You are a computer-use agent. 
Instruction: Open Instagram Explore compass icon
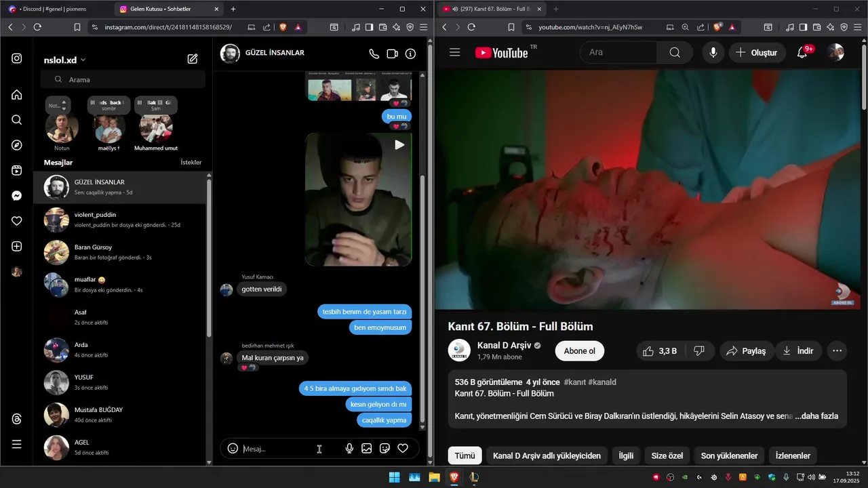coord(17,145)
